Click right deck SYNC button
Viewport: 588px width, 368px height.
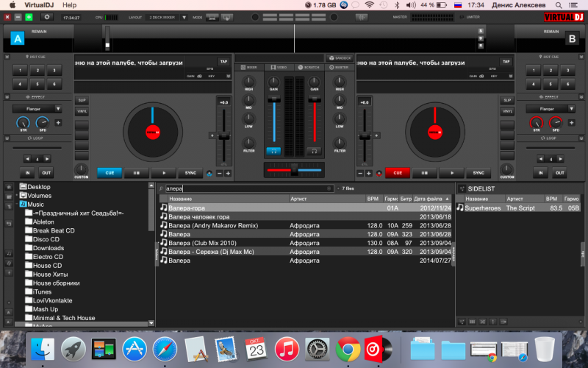(x=478, y=173)
